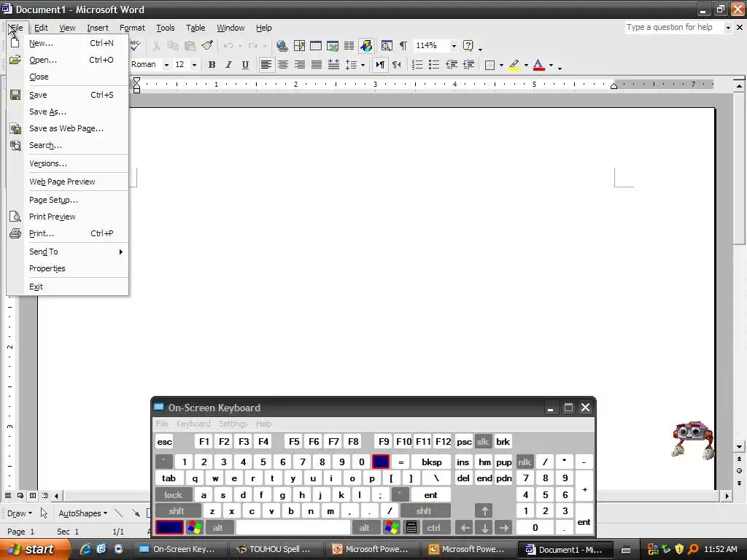Image resolution: width=747 pixels, height=560 pixels.
Task: Select Align Right
Action: click(x=300, y=65)
